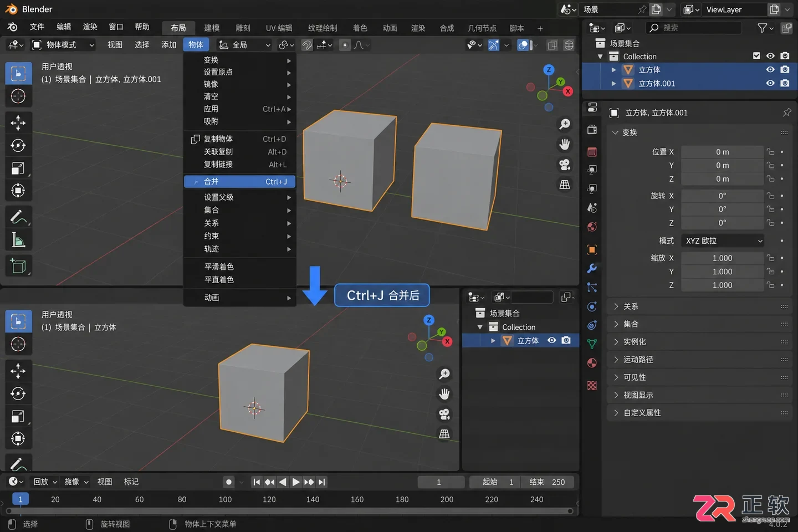
Task: Open the Object properties orange square tab
Action: tap(592, 249)
